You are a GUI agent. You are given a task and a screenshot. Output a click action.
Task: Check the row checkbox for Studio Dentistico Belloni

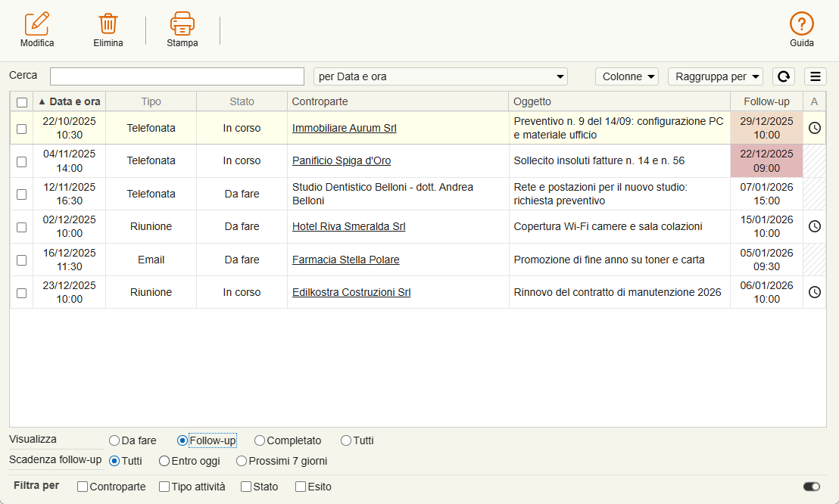[x=21, y=194]
